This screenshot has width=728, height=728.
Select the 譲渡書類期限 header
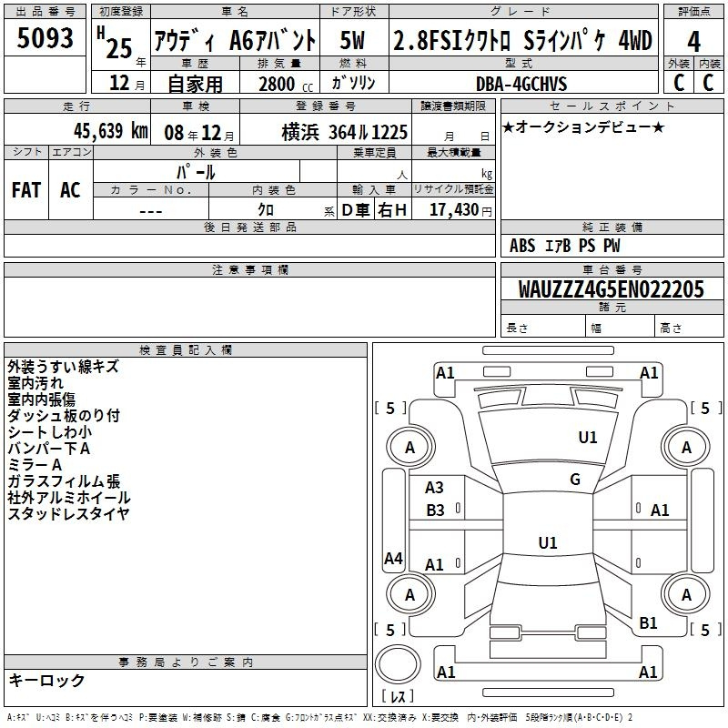pos(453,106)
